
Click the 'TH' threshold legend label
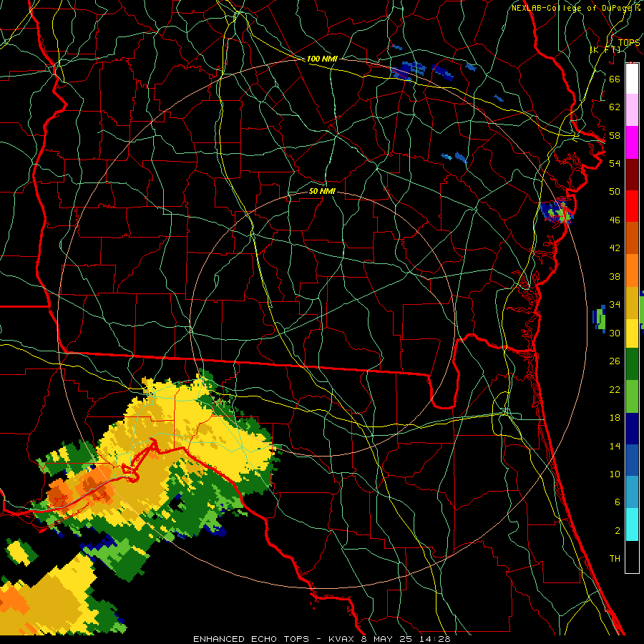click(x=615, y=559)
